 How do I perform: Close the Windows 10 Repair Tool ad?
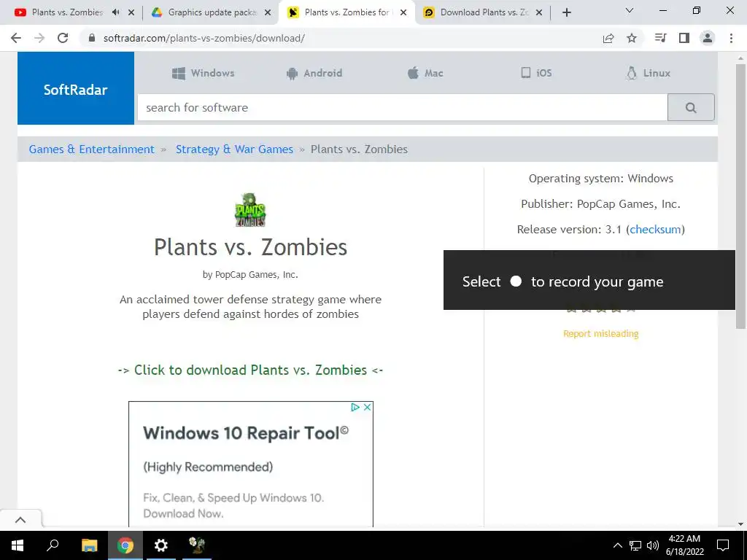[367, 407]
